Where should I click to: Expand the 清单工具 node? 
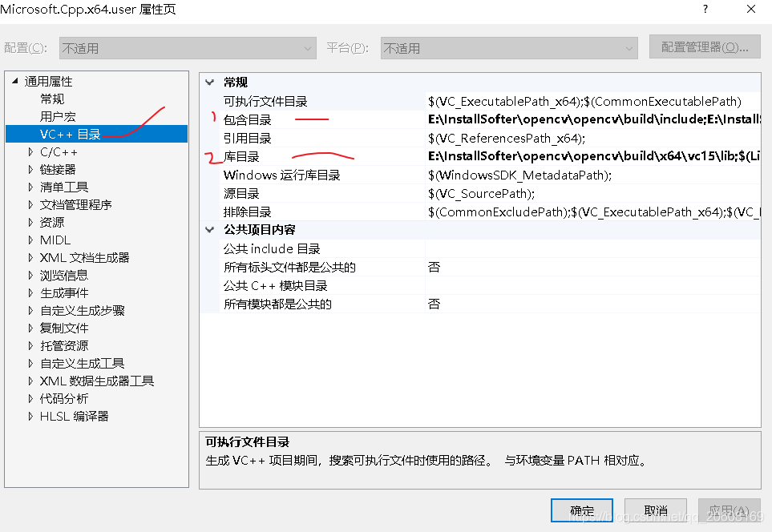pos(32,187)
